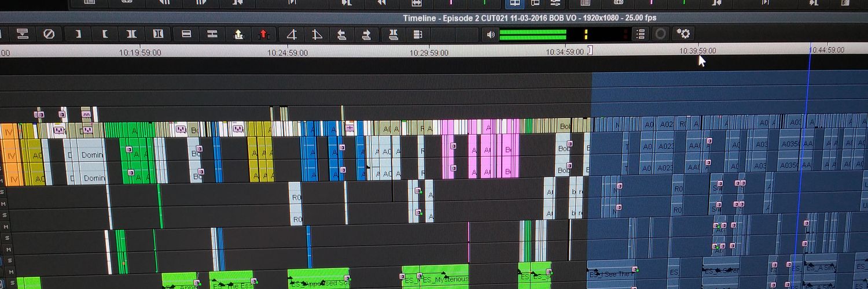868x289 pixels.
Task: Click the red Overwrite arrow button
Action: (x=264, y=34)
